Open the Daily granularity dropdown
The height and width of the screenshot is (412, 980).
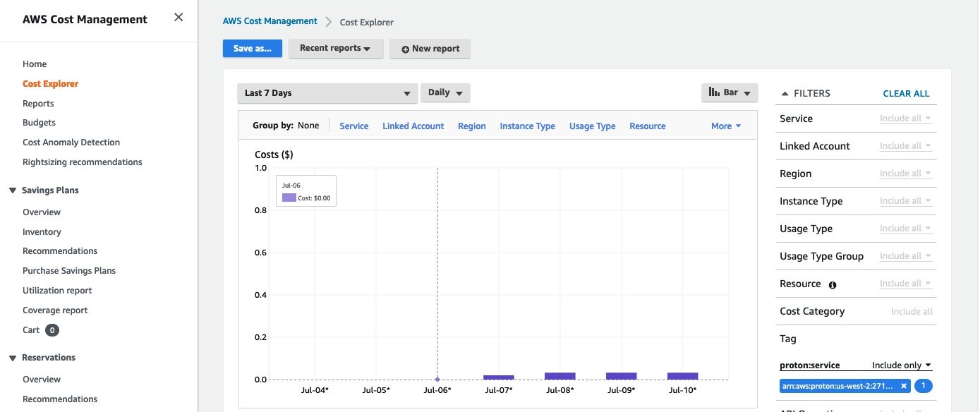(x=445, y=93)
